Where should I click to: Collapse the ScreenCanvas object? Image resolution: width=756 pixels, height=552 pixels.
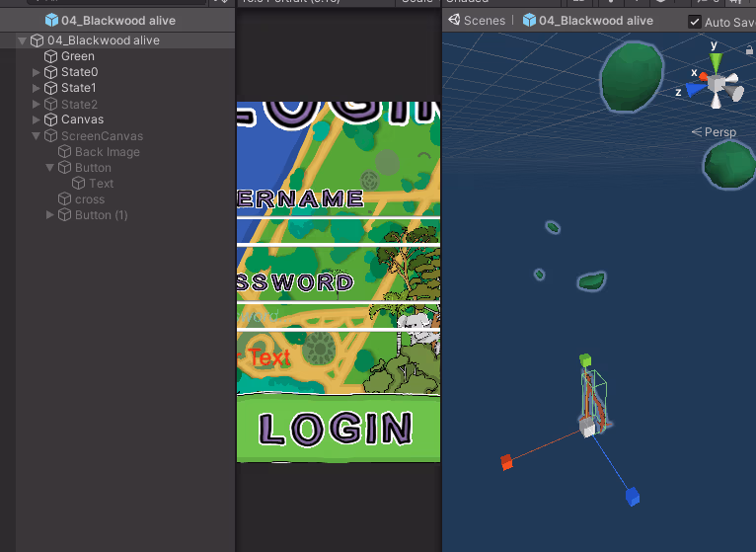pos(37,136)
